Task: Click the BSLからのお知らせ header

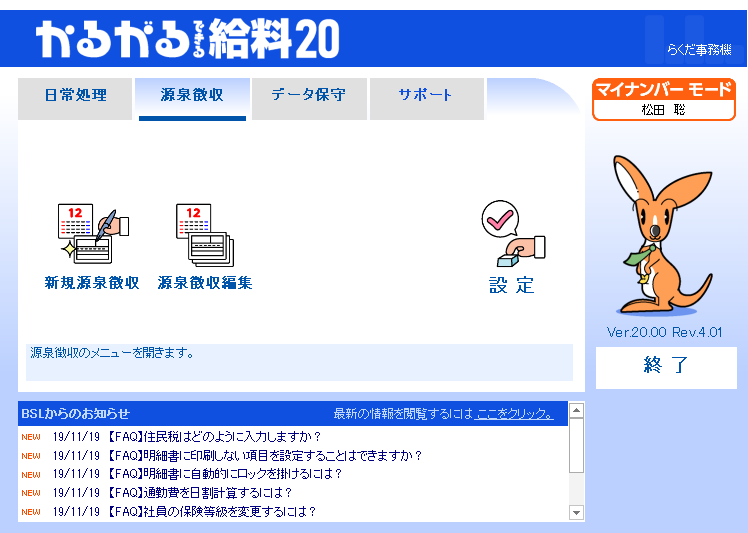Action: [75, 414]
